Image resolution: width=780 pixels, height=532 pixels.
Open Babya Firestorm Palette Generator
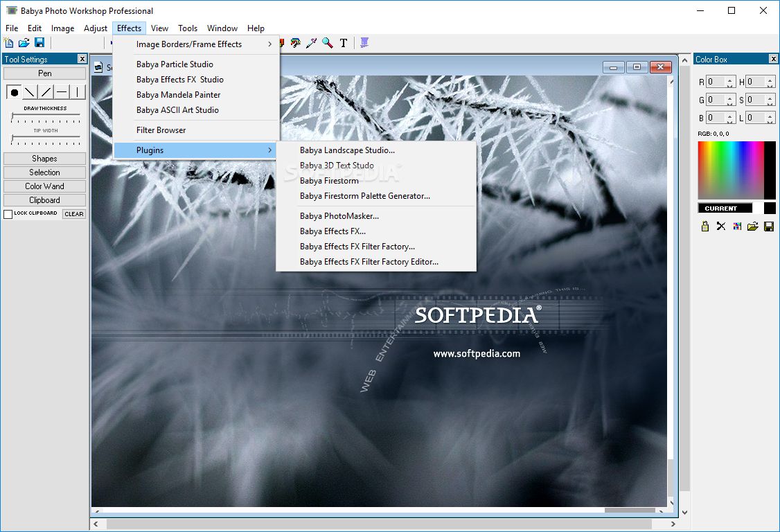tap(376, 196)
